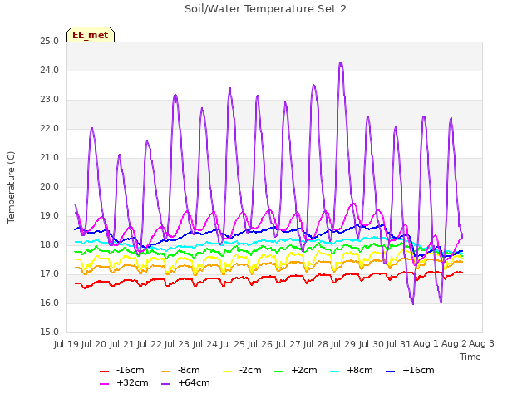Click the Aug 1 x-axis date label

pyautogui.click(x=426, y=344)
